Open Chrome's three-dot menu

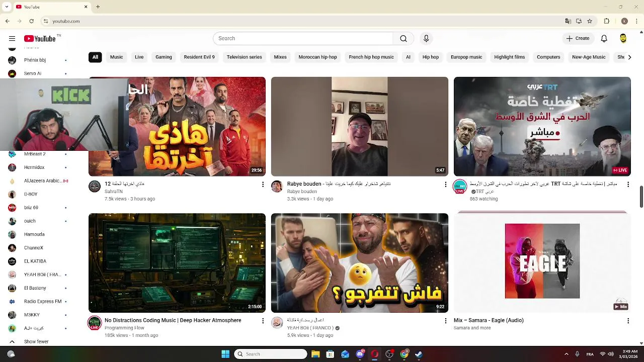(x=637, y=21)
